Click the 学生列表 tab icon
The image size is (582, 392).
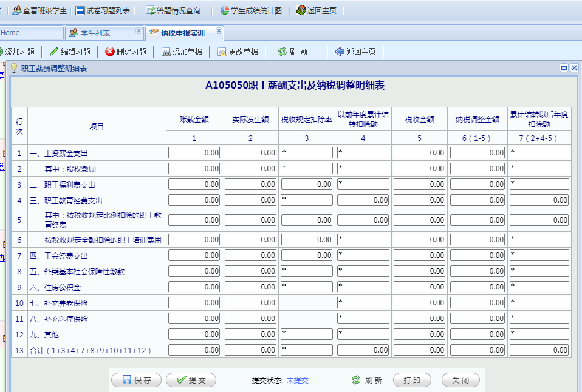(x=74, y=33)
